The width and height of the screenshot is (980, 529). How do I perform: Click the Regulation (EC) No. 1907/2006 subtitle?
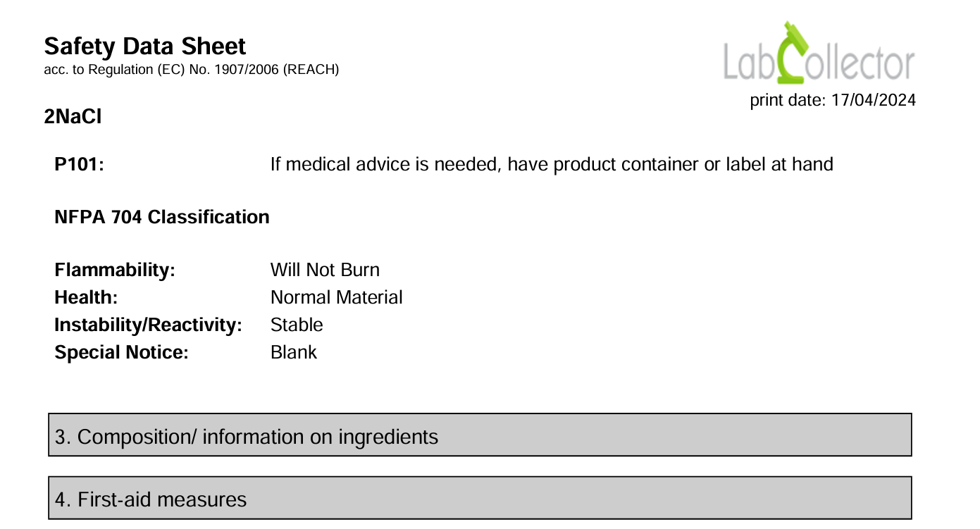click(192, 70)
